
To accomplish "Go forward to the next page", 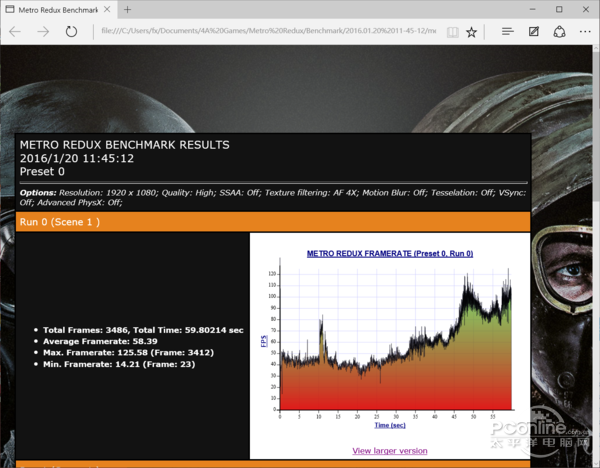I will coord(43,32).
